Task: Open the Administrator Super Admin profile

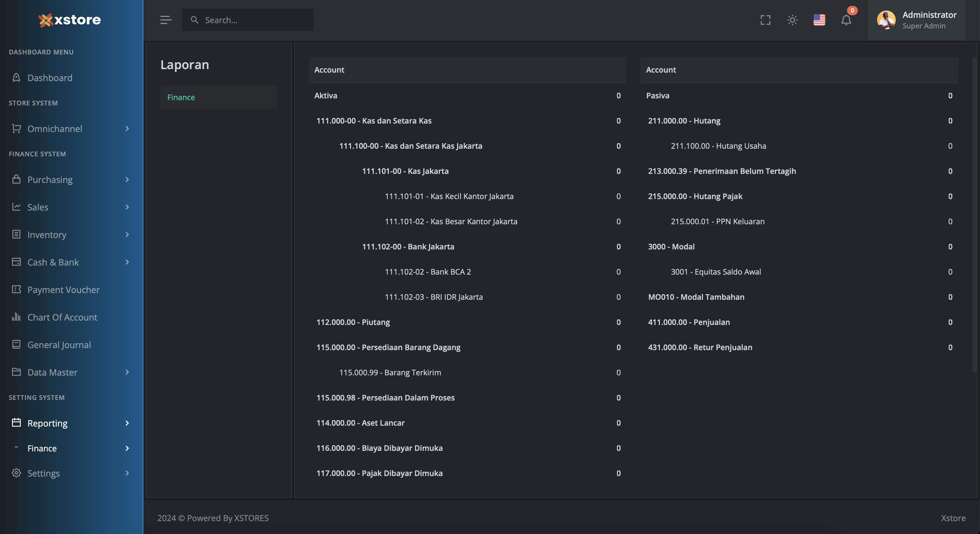Action: 917,20
